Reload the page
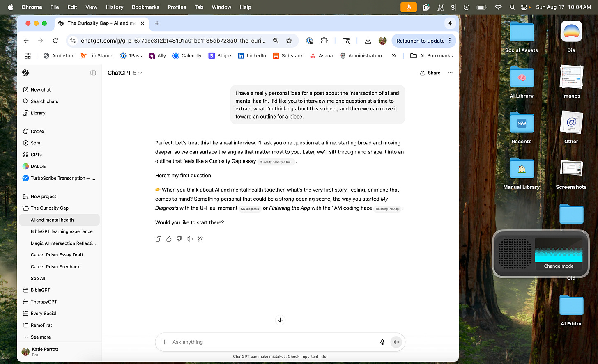The width and height of the screenshot is (598, 364). tap(55, 41)
